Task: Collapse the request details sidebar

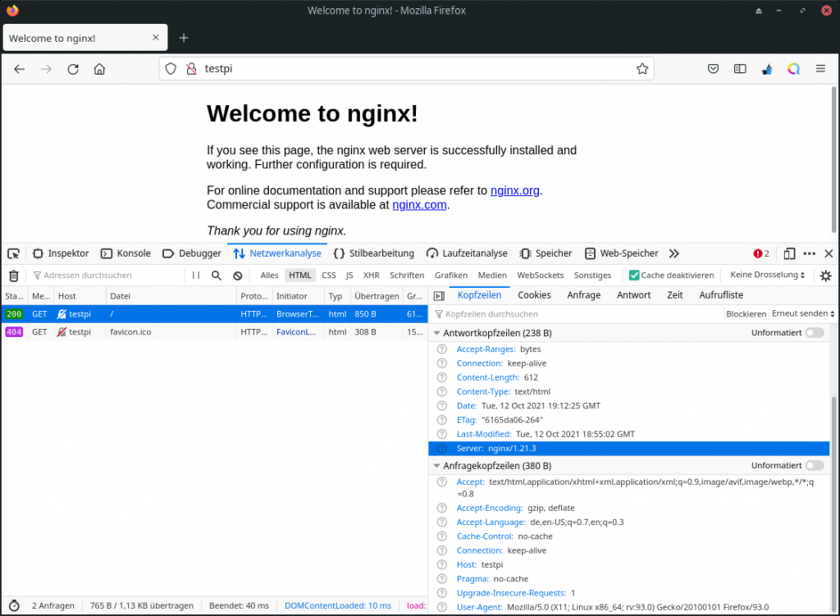Action: tap(439, 295)
